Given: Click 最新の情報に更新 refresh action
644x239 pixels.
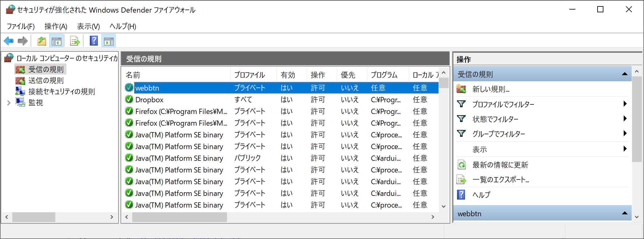Looking at the screenshot, I should click(500, 165).
